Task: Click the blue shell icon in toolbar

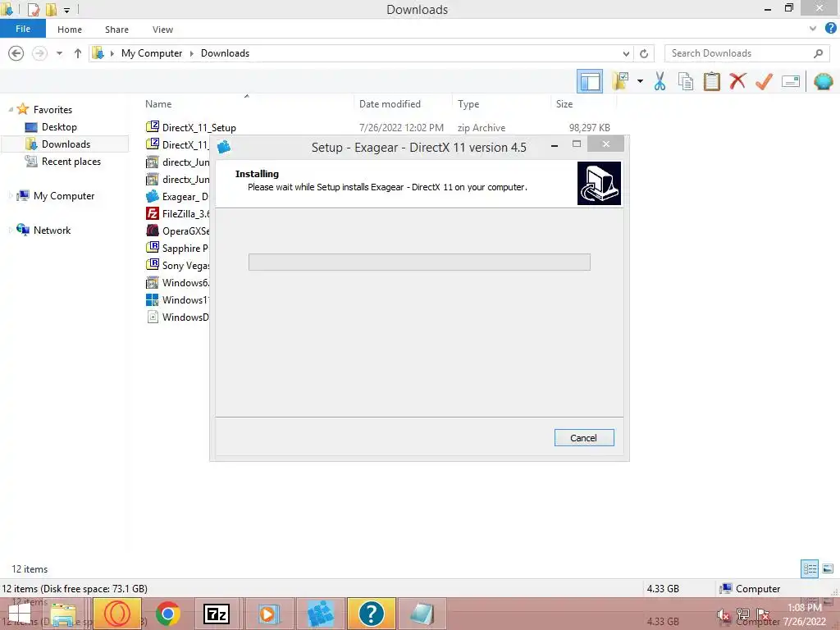Action: [x=823, y=81]
